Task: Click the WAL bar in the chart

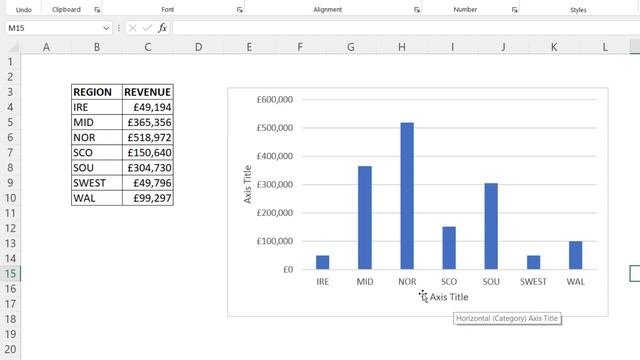Action: point(576,255)
